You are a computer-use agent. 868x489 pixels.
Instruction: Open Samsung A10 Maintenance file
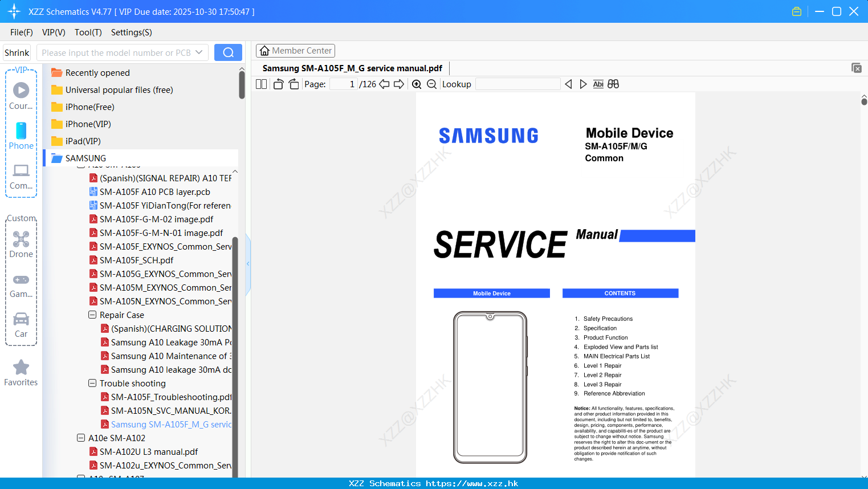pyautogui.click(x=172, y=356)
